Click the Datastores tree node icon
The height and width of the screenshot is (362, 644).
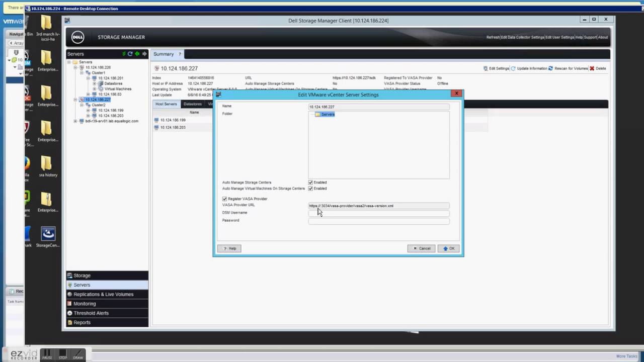101,83
